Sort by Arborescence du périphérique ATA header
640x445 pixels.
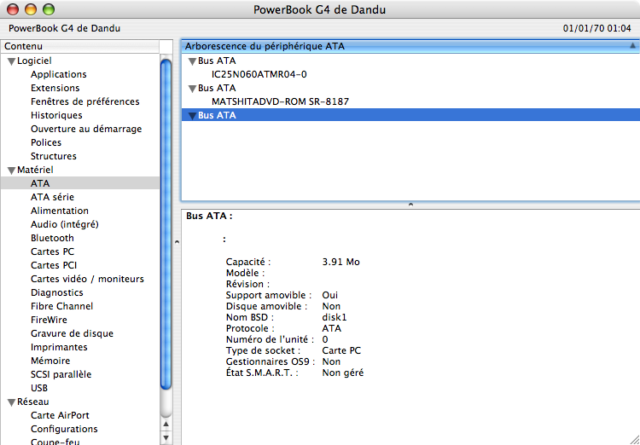tap(410, 46)
